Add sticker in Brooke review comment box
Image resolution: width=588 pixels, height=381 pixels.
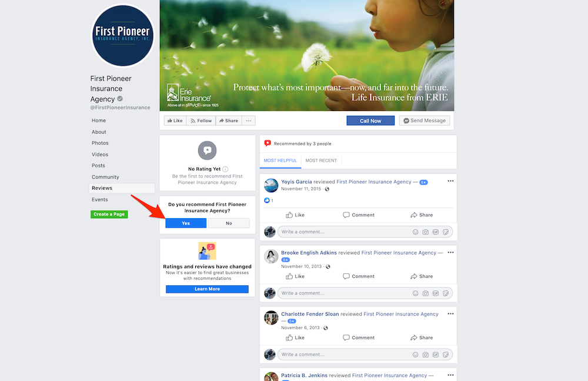(x=446, y=293)
